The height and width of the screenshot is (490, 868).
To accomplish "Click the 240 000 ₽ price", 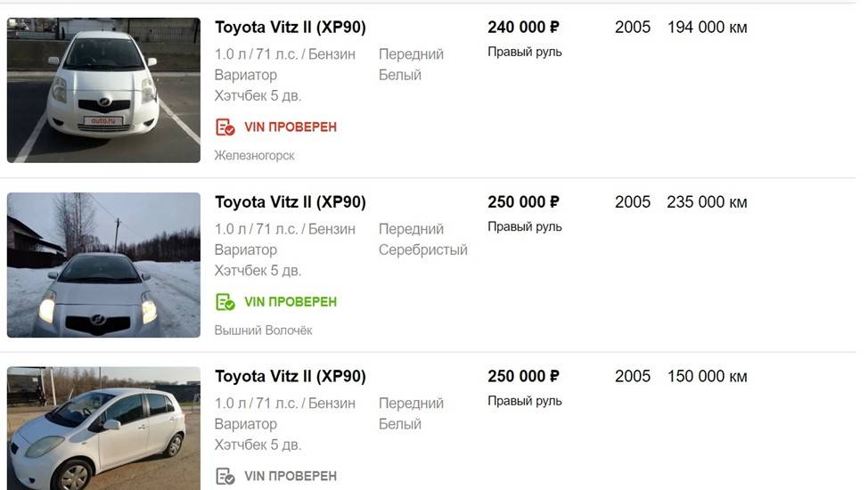I will [x=523, y=28].
